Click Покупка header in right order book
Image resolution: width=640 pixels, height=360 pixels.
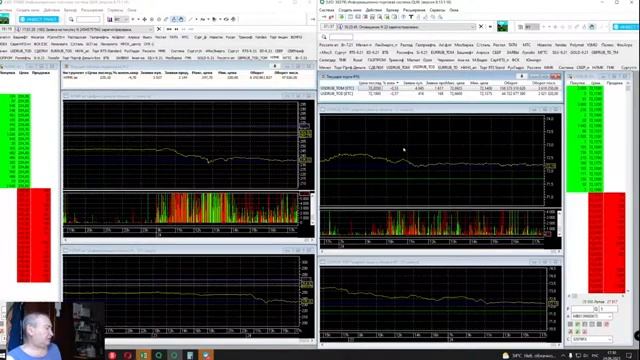577,83
